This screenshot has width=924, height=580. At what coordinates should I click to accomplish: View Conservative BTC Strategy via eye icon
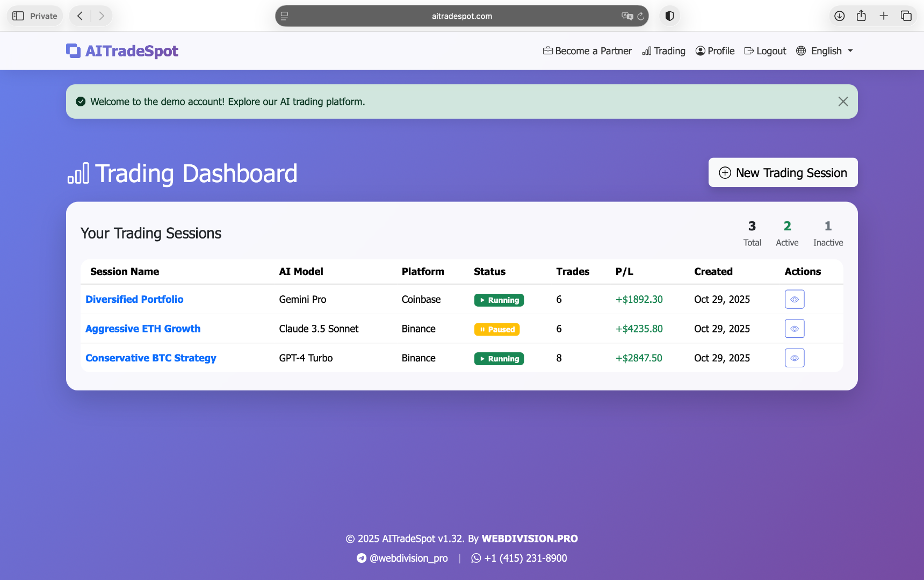pyautogui.click(x=794, y=358)
